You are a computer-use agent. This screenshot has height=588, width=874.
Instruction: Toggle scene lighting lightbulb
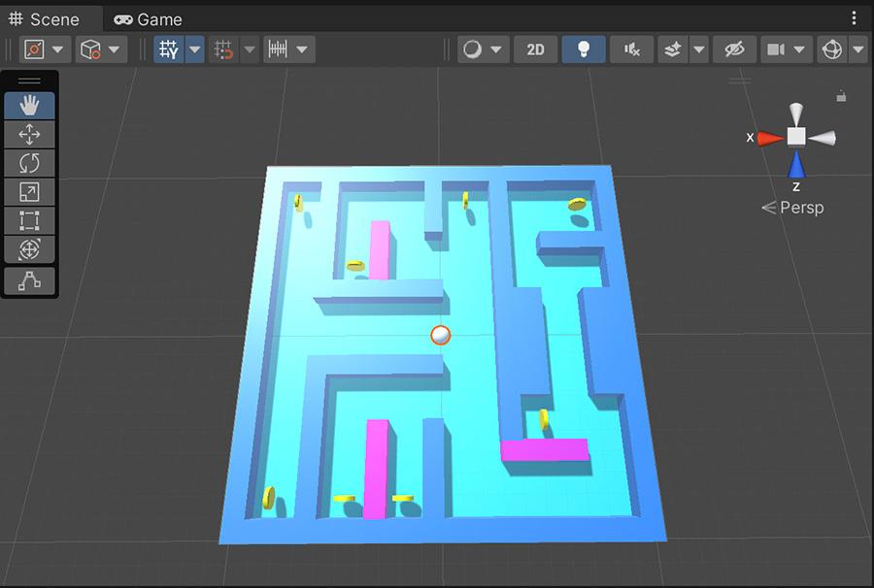[583, 49]
